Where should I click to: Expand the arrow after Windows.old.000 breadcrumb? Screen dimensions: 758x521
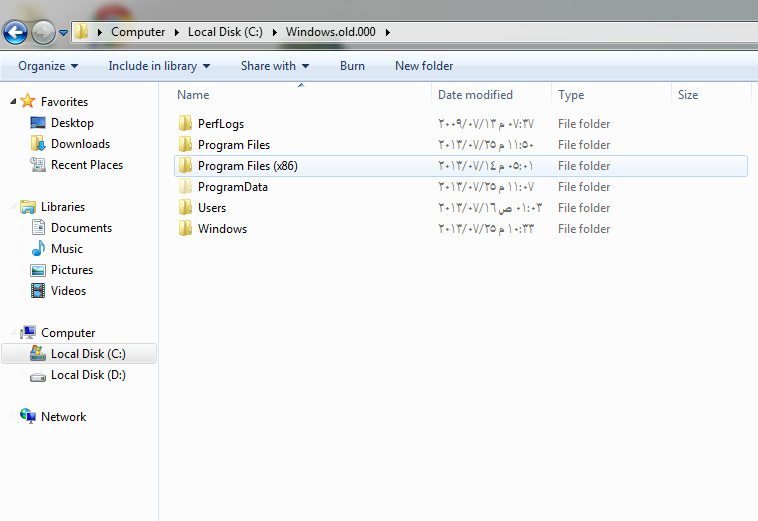[388, 32]
